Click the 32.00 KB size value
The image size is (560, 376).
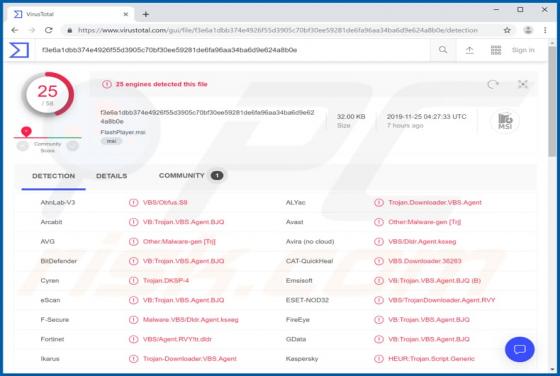(x=351, y=117)
